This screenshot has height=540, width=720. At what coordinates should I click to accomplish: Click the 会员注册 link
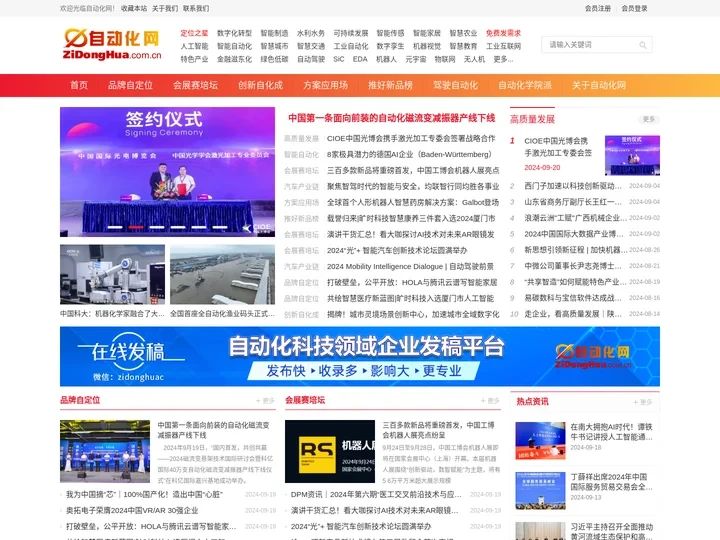click(598, 8)
